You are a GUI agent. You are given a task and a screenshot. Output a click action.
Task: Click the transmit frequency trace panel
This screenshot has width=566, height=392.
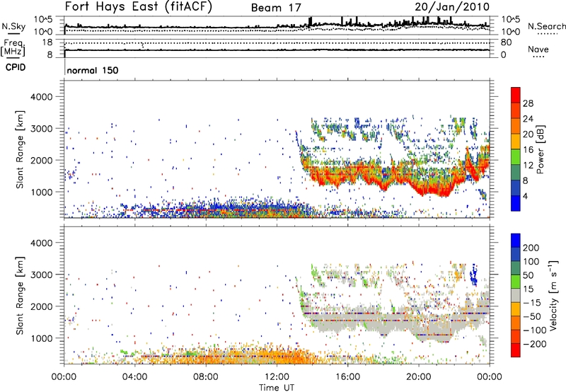point(277,48)
